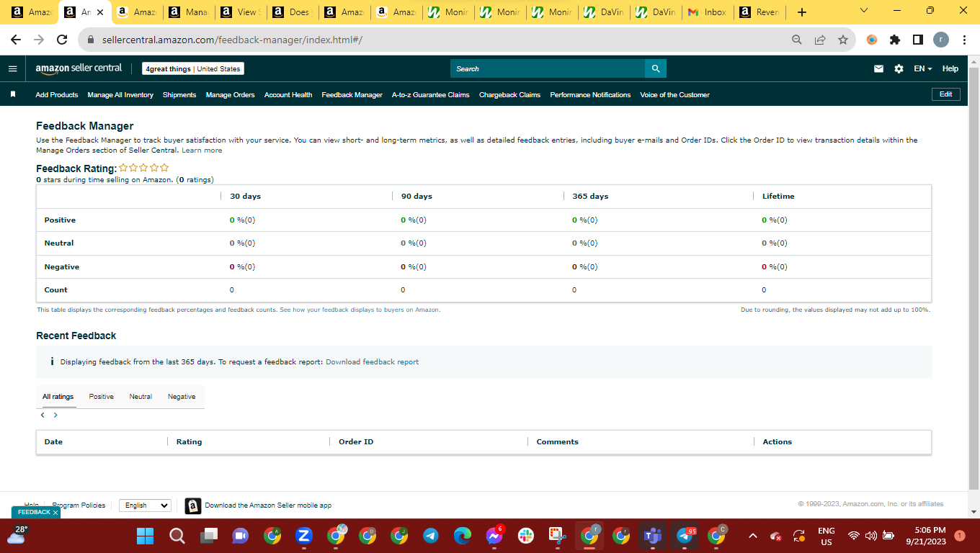
Task: Open Windows Start menu
Action: 146,536
